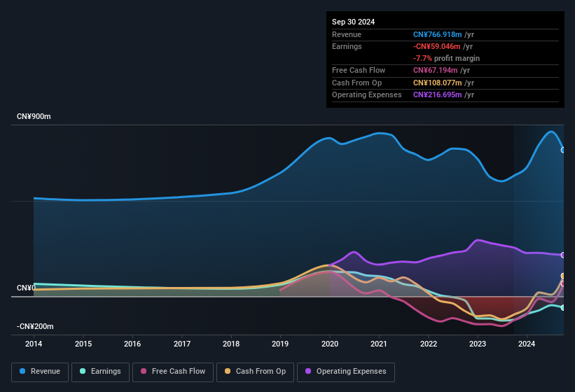
Task: Click the Operating Expenses tooltip label
Action: pos(367,94)
